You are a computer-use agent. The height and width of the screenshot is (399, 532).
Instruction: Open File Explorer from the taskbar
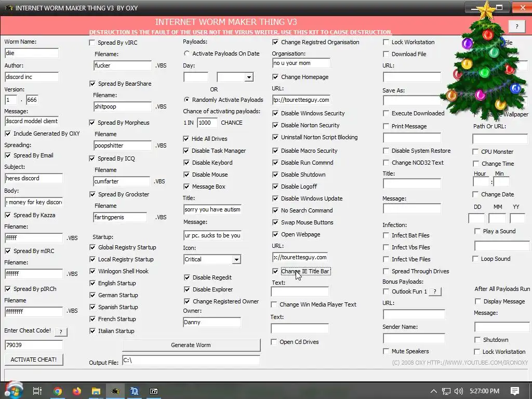point(96,391)
